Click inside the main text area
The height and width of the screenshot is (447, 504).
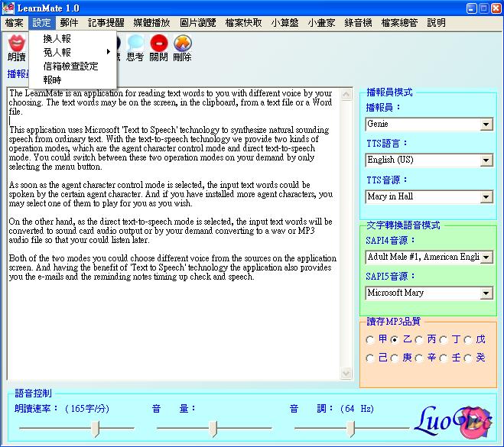click(174, 234)
